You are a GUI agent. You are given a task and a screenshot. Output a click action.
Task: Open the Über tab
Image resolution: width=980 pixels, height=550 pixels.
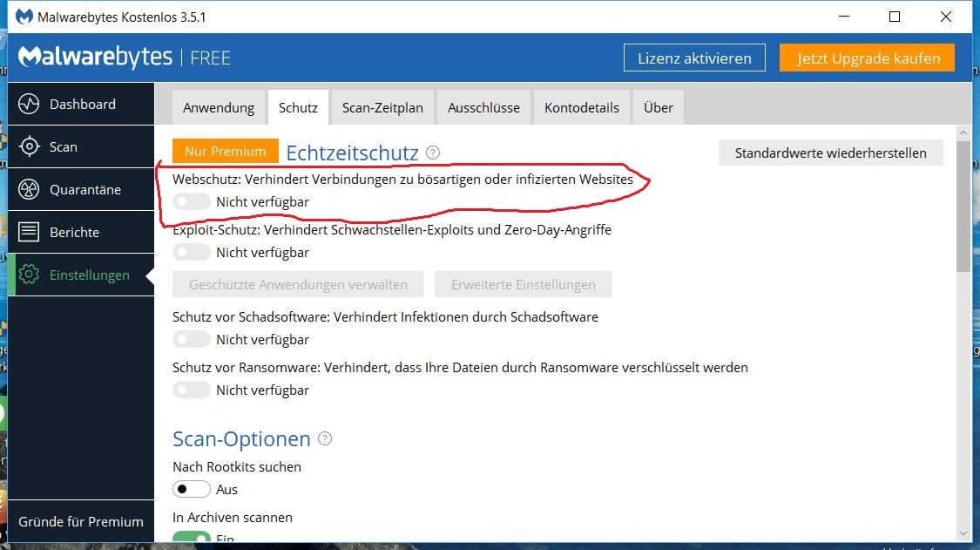click(x=659, y=107)
